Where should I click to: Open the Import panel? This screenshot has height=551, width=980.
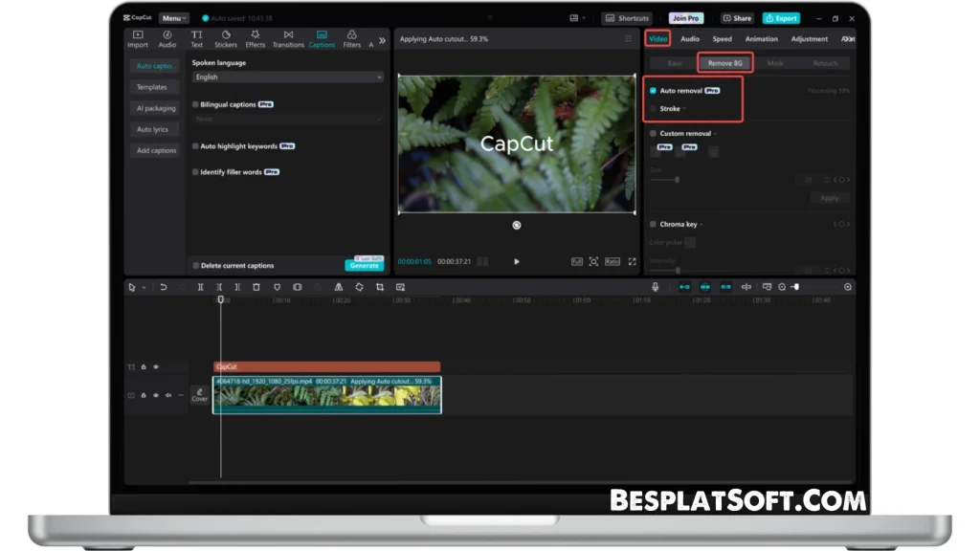137,39
